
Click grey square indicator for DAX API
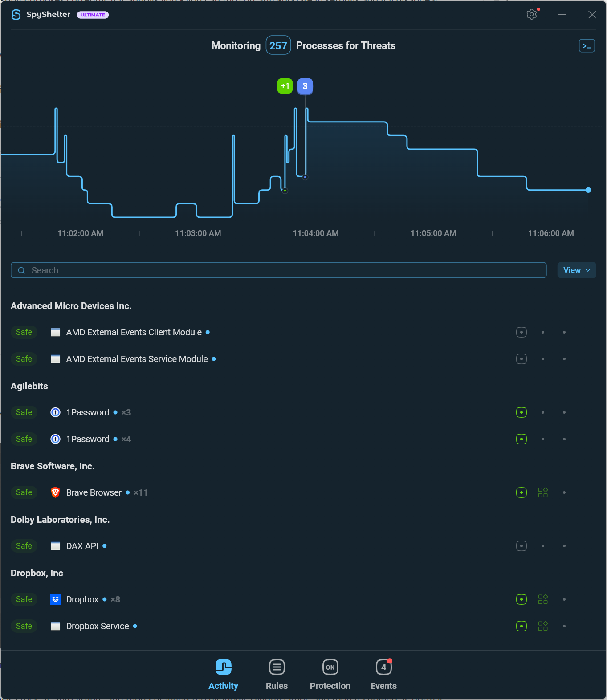tap(521, 546)
